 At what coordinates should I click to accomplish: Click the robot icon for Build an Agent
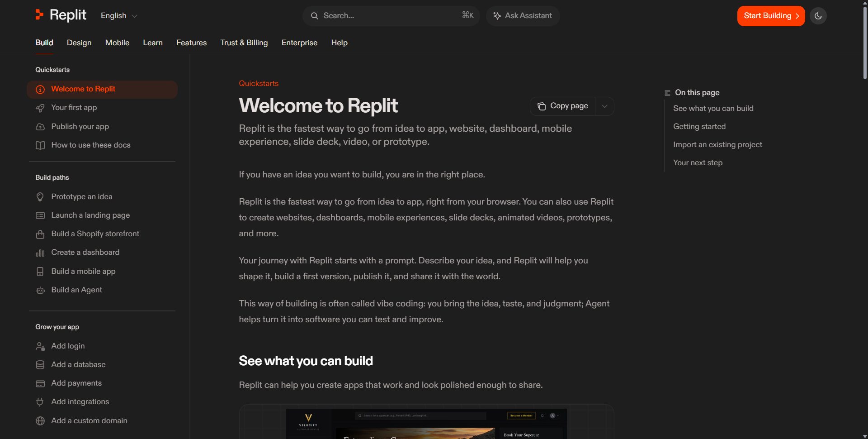40,290
